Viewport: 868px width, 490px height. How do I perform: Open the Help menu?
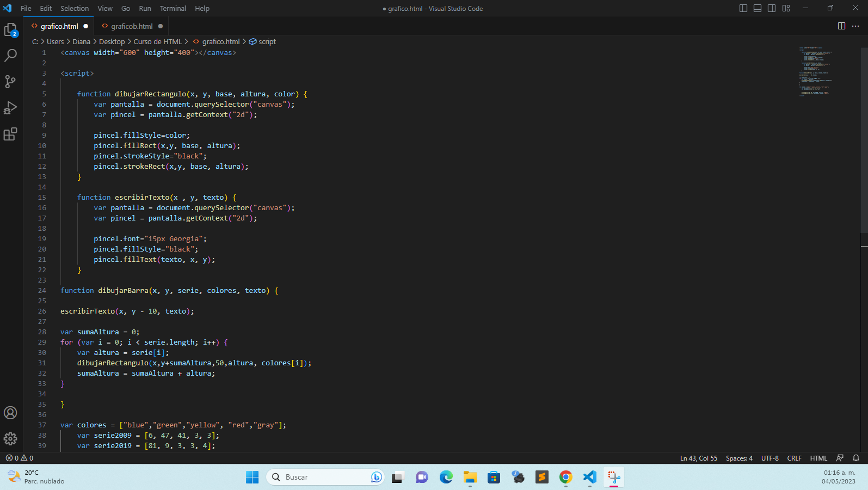[x=202, y=8]
